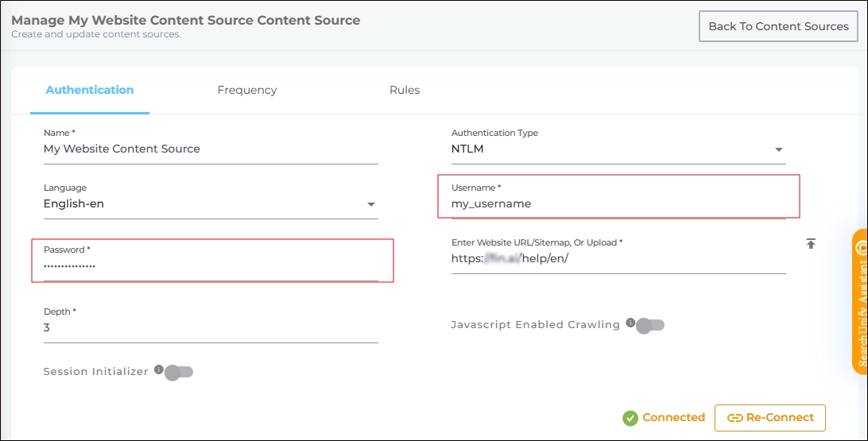Click Back To Content Sources button
Screen dimensions: 868x441
pos(778,26)
